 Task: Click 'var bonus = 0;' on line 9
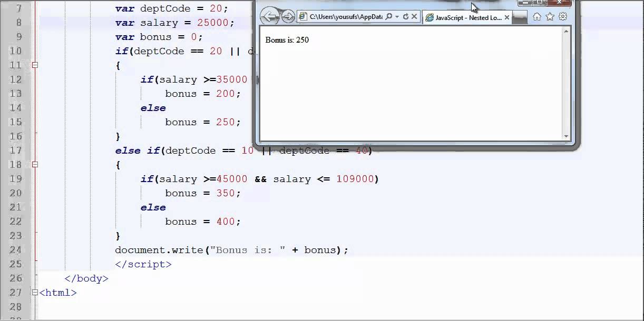click(x=159, y=37)
